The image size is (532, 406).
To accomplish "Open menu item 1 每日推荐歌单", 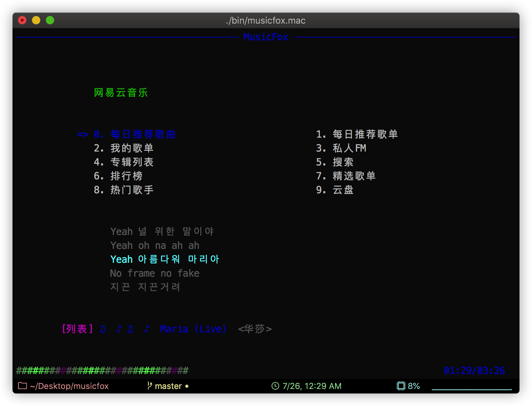I will tap(357, 134).
